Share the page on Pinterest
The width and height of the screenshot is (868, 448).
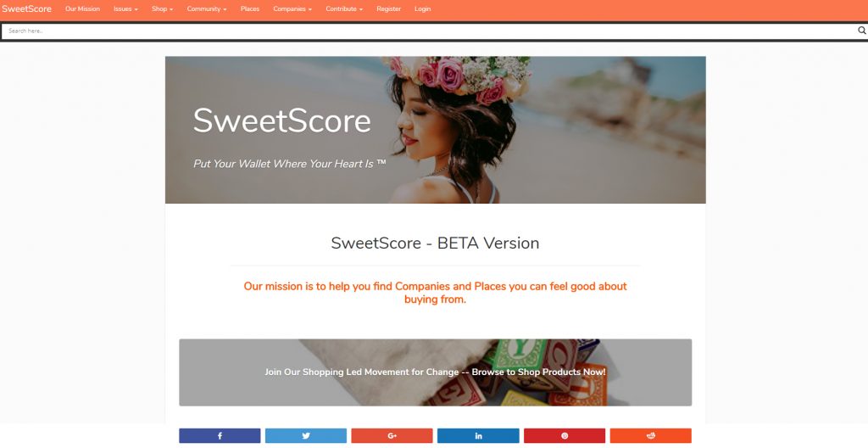point(565,436)
